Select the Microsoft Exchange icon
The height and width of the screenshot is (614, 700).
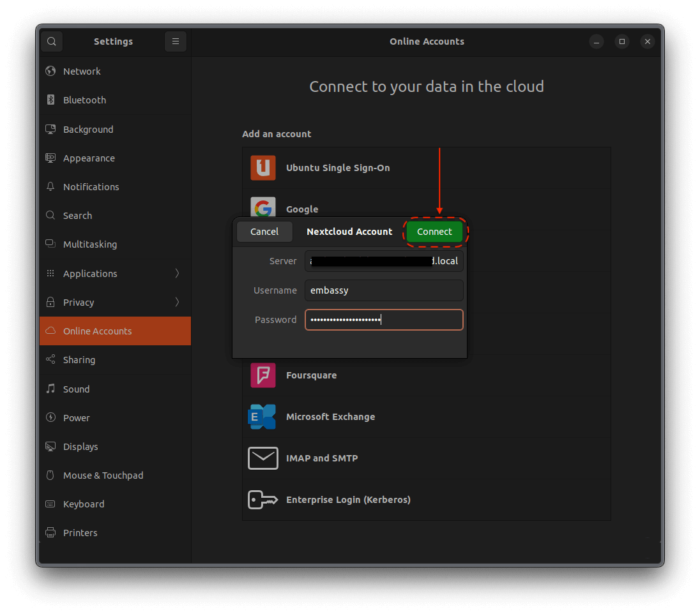point(263,416)
